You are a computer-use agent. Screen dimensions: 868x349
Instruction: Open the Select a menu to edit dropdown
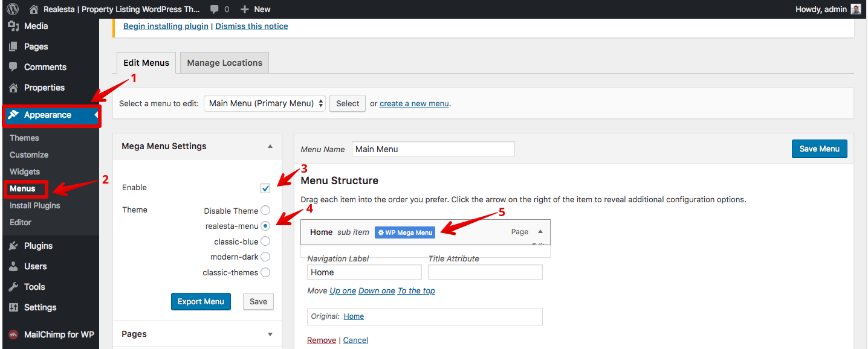point(265,103)
